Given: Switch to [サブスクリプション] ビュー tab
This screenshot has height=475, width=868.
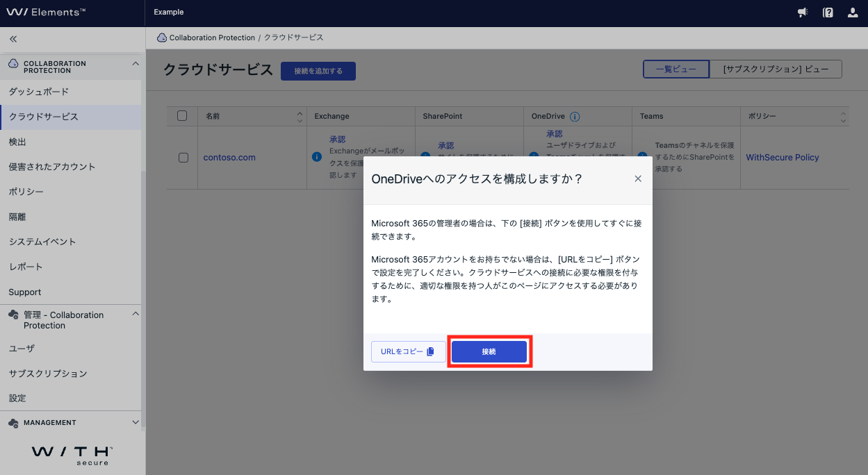Looking at the screenshot, I should pyautogui.click(x=776, y=69).
